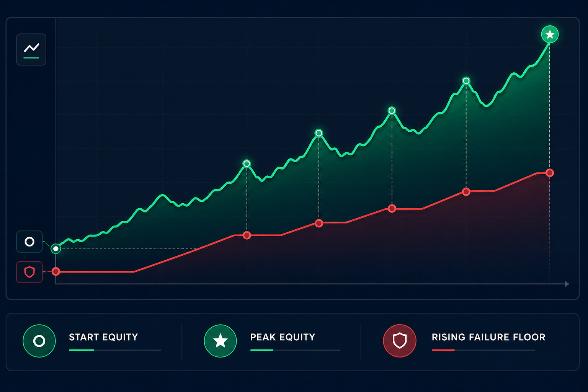Image resolution: width=588 pixels, height=392 pixels.
Task: Click the green progress bar under Start Equity
Action: (82, 350)
